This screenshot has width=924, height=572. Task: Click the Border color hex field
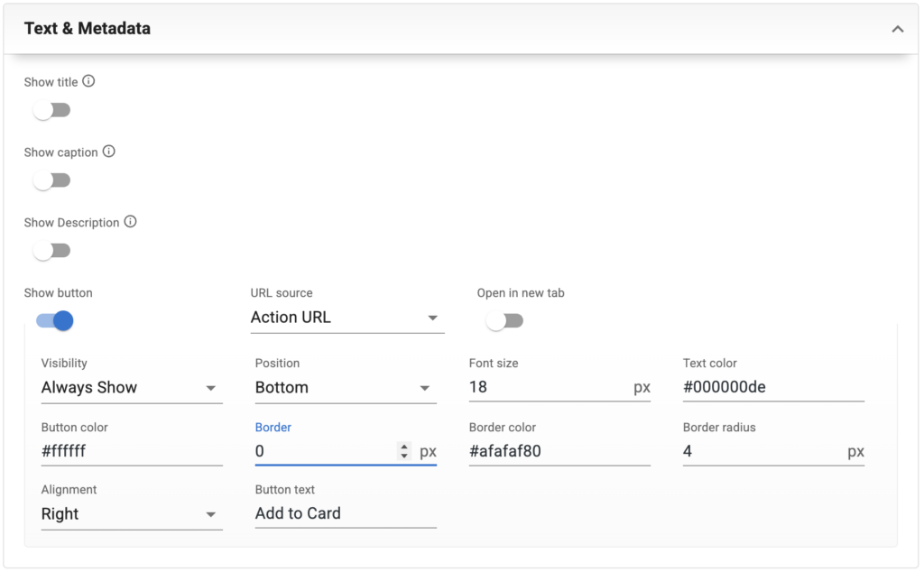559,451
